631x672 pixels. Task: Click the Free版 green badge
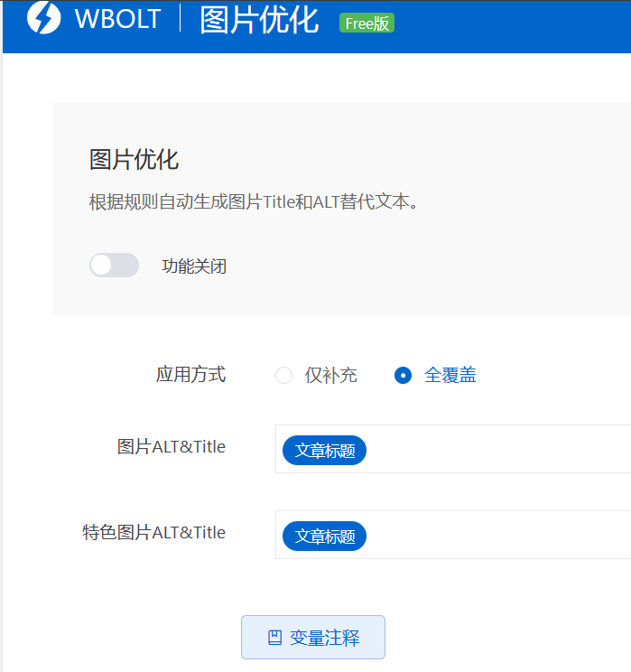[x=367, y=23]
